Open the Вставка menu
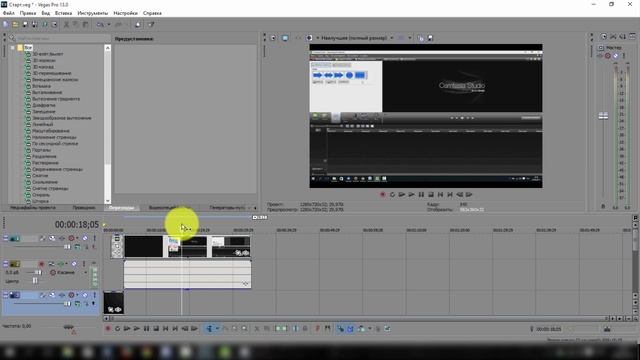The height and width of the screenshot is (360, 640). click(x=63, y=13)
